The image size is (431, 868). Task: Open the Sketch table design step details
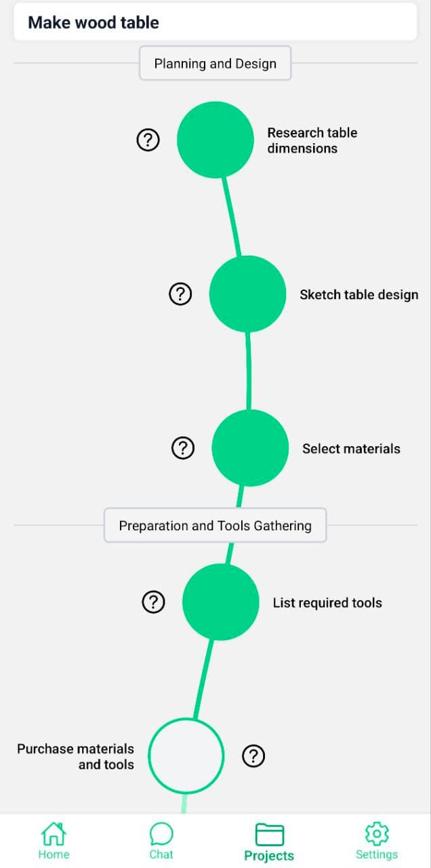click(x=359, y=294)
